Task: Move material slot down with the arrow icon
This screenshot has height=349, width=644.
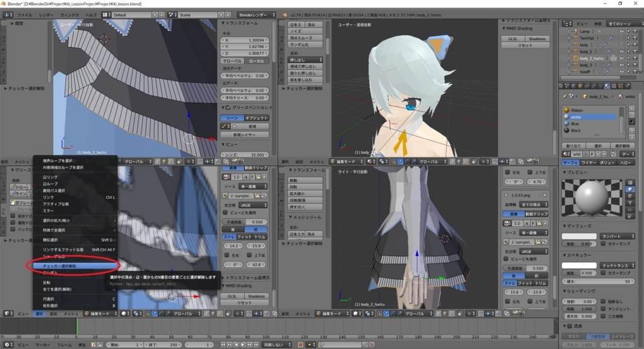Action: point(631,137)
